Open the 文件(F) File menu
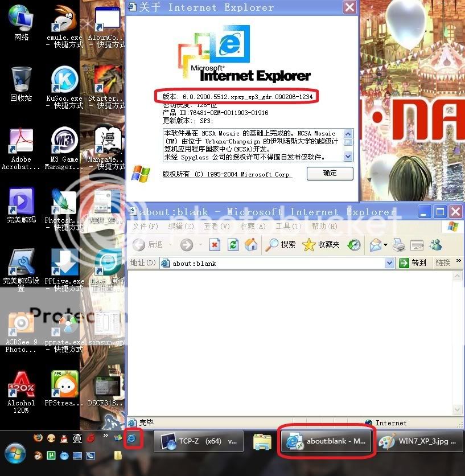Viewport: 465px width, 476px height. 145,226
